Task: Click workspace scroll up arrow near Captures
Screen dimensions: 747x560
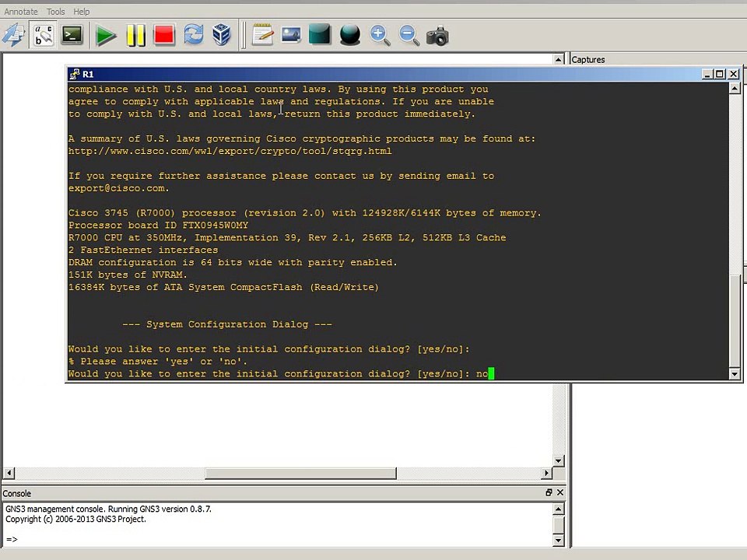Action: point(559,60)
